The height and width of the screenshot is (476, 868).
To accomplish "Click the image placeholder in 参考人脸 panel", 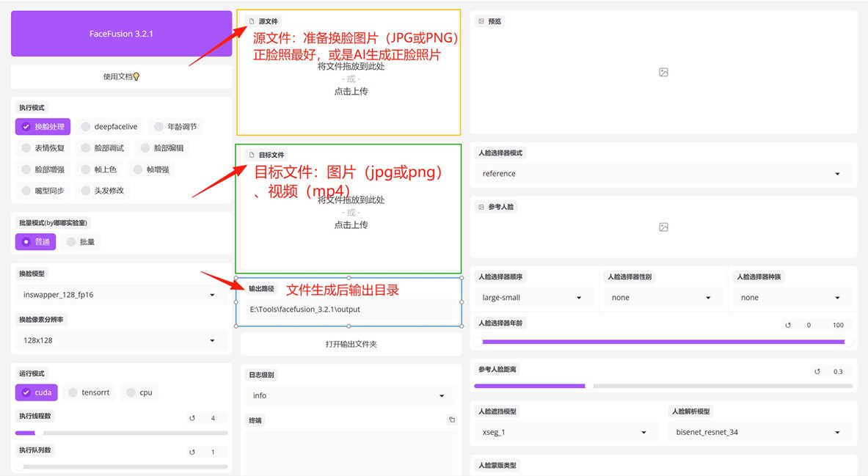I will (664, 227).
